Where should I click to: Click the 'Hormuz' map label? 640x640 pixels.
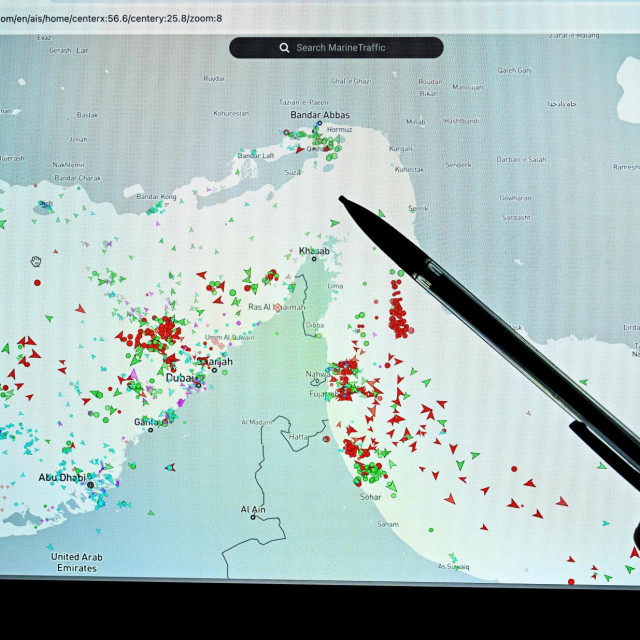click(339, 129)
